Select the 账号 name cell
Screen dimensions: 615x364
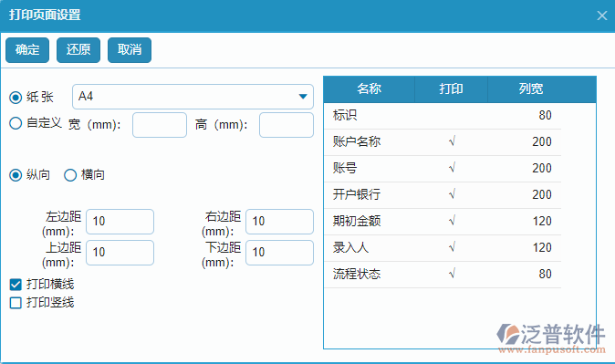(x=369, y=169)
